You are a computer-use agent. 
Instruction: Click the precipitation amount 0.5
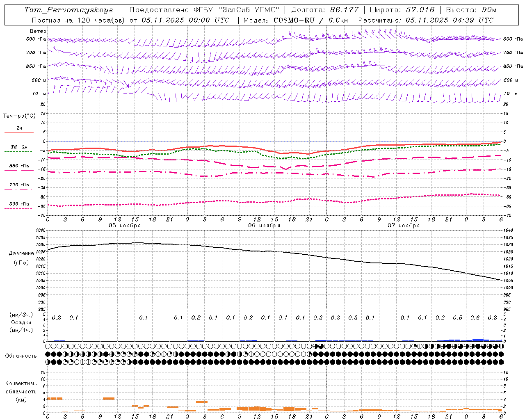pyautogui.click(x=458, y=317)
